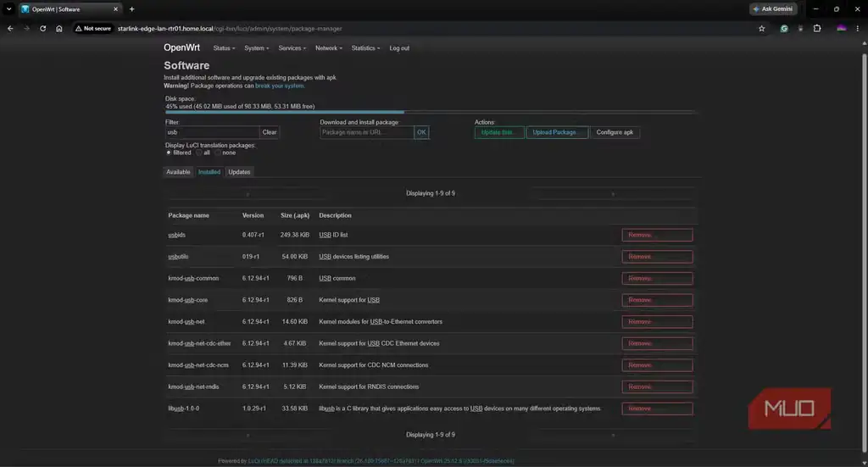Click the disk space usage bar

pyautogui.click(x=430, y=112)
